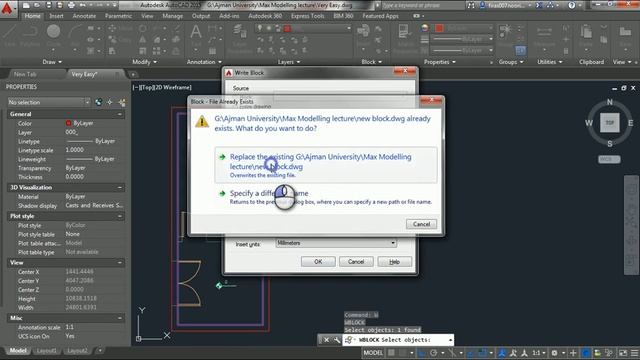Add a new drawing tab with plus icon
This screenshot has width=640, height=360.
coord(133,74)
